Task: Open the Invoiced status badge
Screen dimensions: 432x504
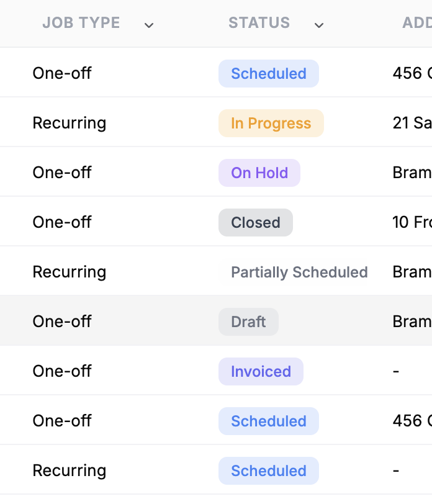Action: point(261,372)
